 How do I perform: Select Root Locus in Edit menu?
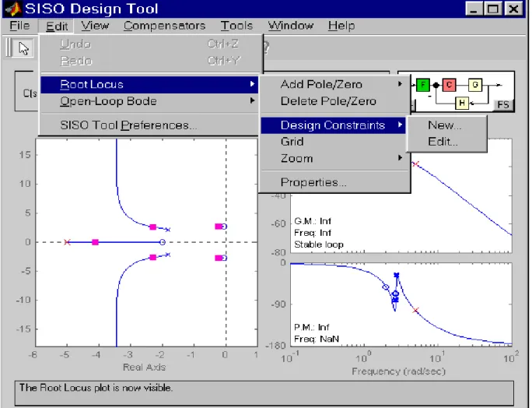coord(149,85)
